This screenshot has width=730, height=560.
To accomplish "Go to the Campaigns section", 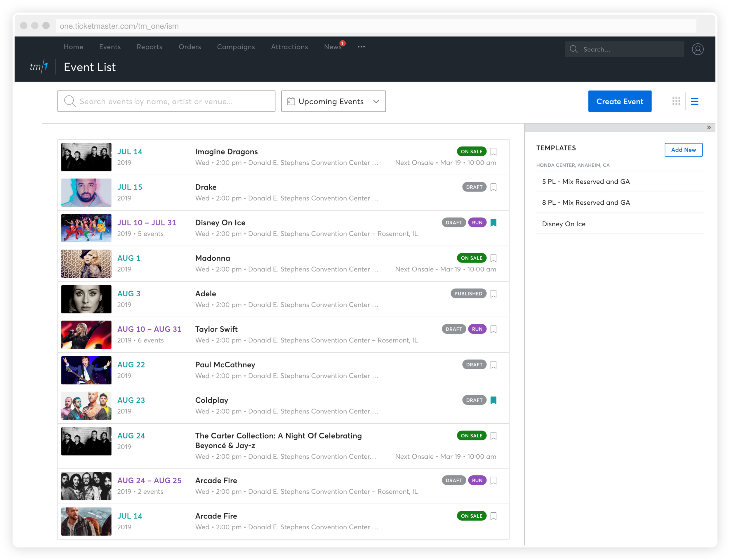I will click(236, 47).
